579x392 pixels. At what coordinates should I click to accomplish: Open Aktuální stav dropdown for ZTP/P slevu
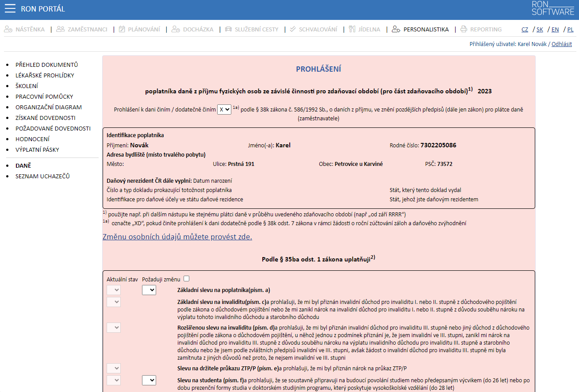point(114,368)
